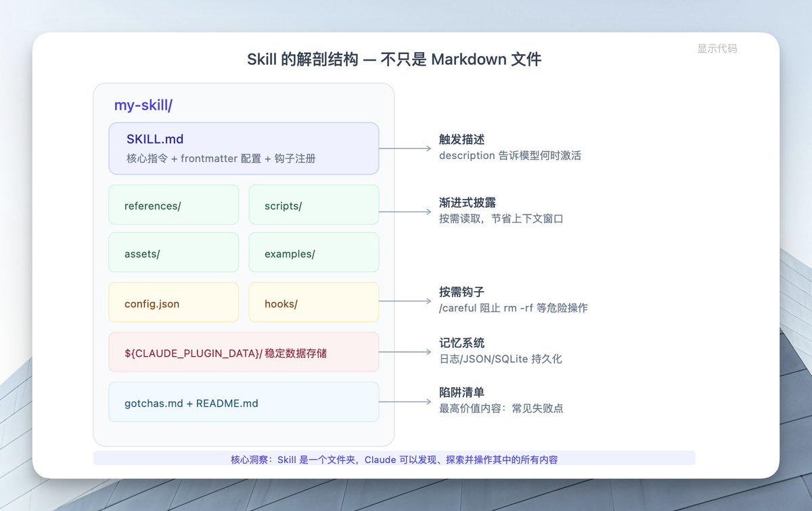The width and height of the screenshot is (812, 511).
Task: Click the hooks/ folder box
Action: click(314, 302)
